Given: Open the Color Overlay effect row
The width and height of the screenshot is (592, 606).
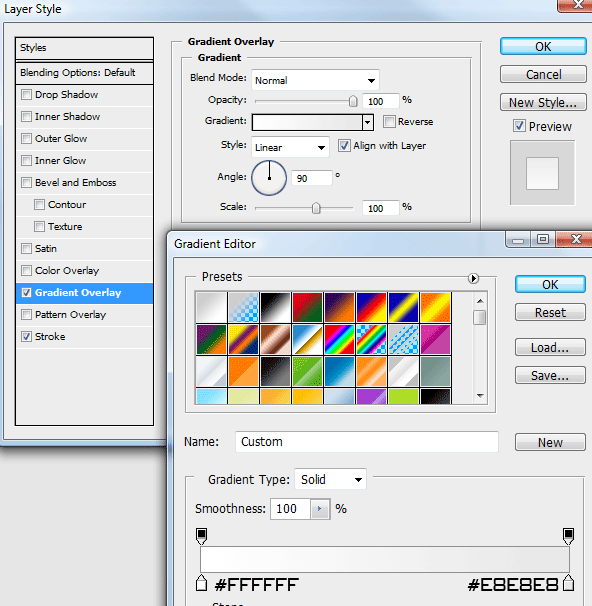Looking at the screenshot, I should tap(84, 271).
